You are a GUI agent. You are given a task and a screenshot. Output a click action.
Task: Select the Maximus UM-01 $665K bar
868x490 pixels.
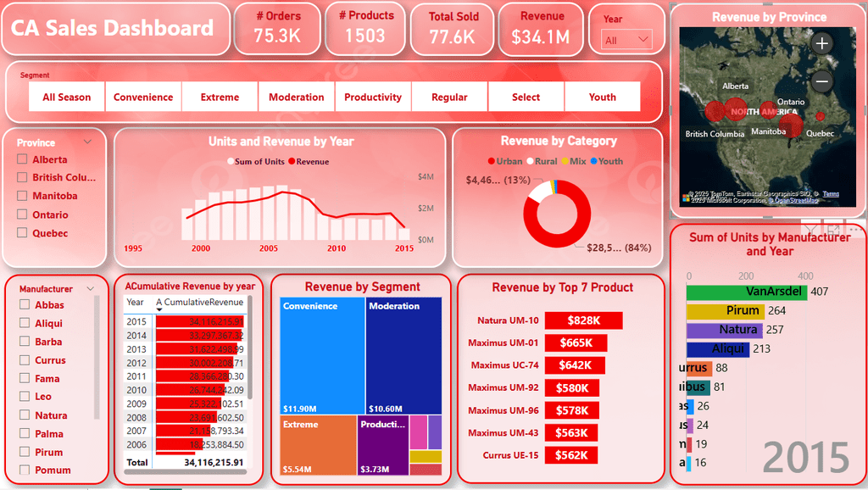[x=576, y=342]
